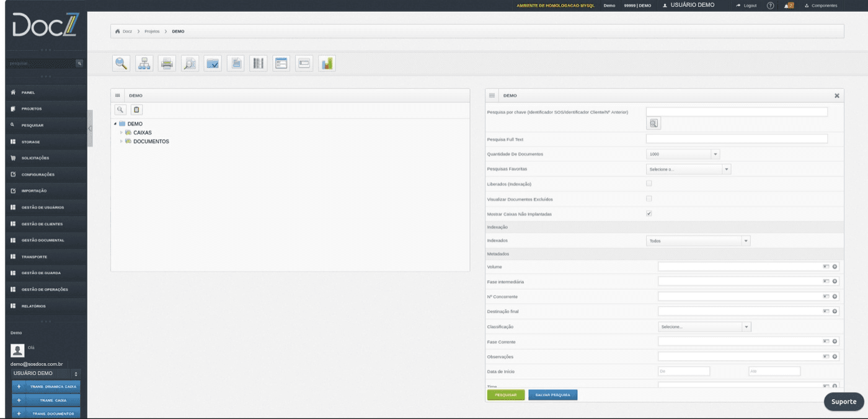
Task: Click the key search lookup icon under the key field
Action: click(653, 123)
